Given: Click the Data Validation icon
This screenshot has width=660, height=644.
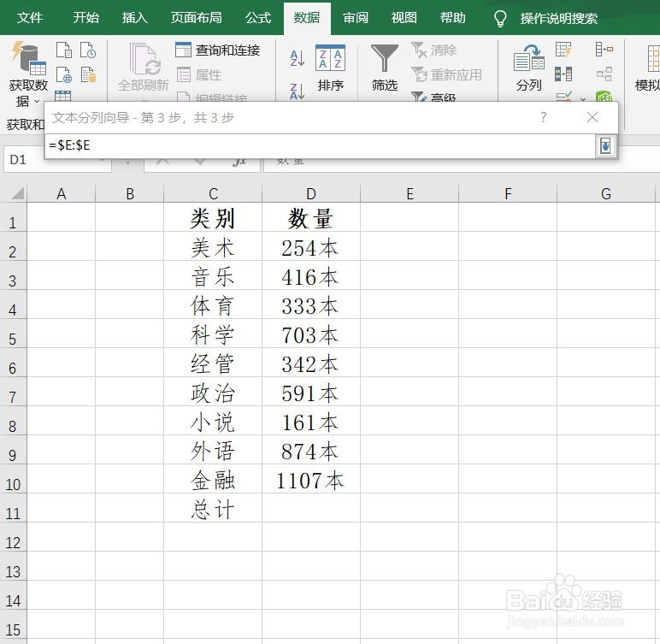Looking at the screenshot, I should click(x=563, y=97).
